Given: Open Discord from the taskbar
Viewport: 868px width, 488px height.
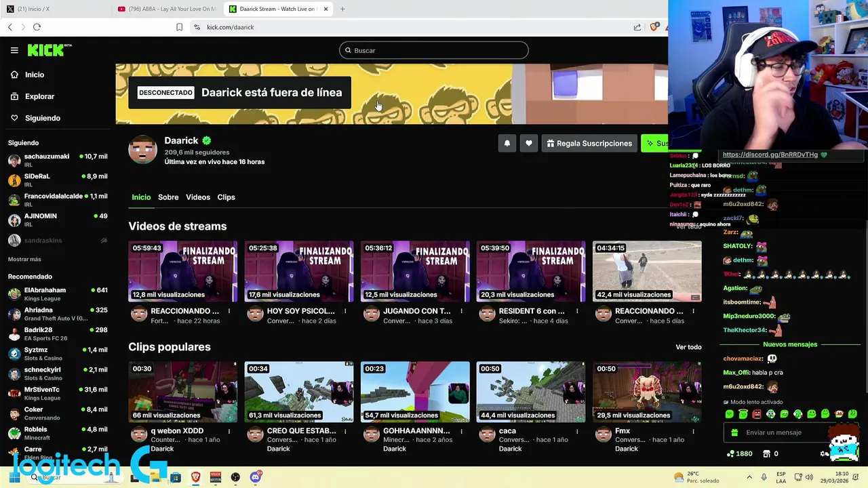Looking at the screenshot, I should pos(256,477).
